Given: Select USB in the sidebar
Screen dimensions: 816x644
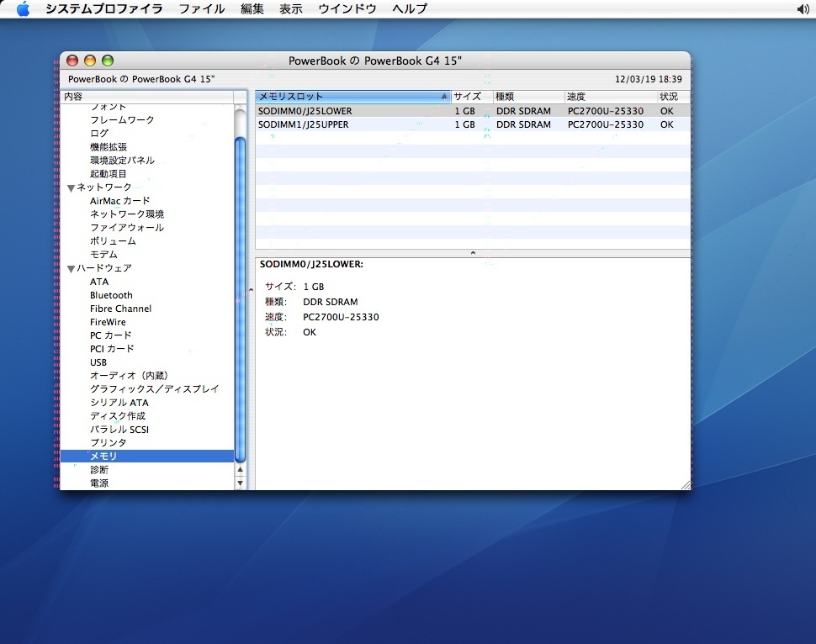Looking at the screenshot, I should point(98,362).
